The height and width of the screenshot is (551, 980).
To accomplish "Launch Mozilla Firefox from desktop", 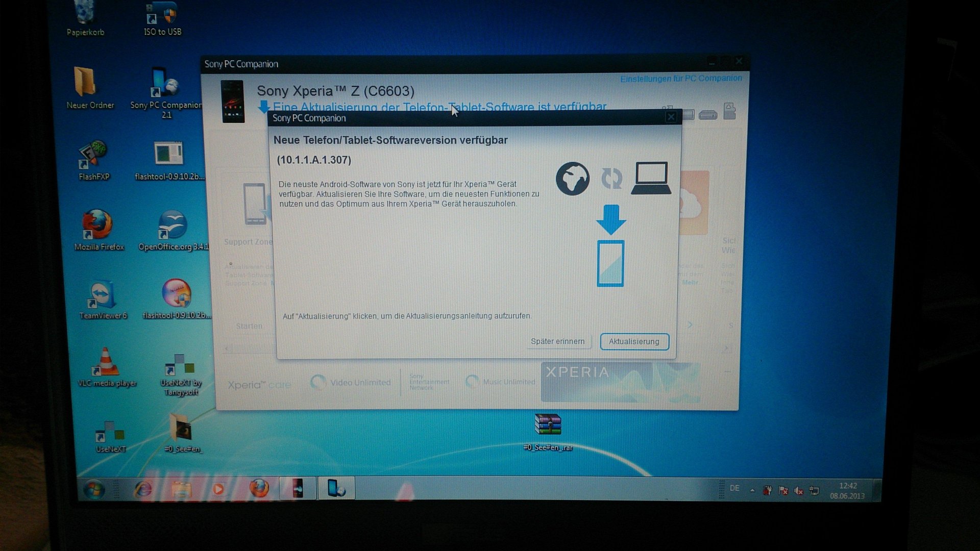I will [99, 230].
